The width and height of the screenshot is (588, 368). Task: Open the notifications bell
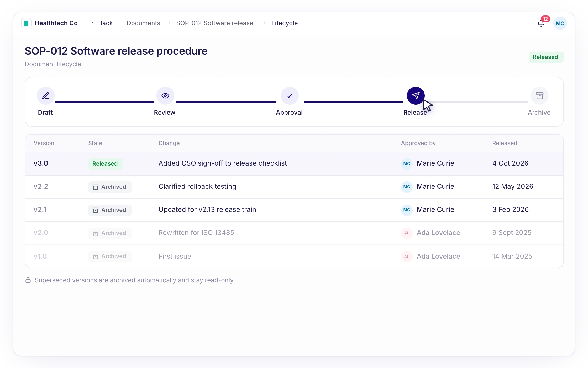pyautogui.click(x=540, y=23)
